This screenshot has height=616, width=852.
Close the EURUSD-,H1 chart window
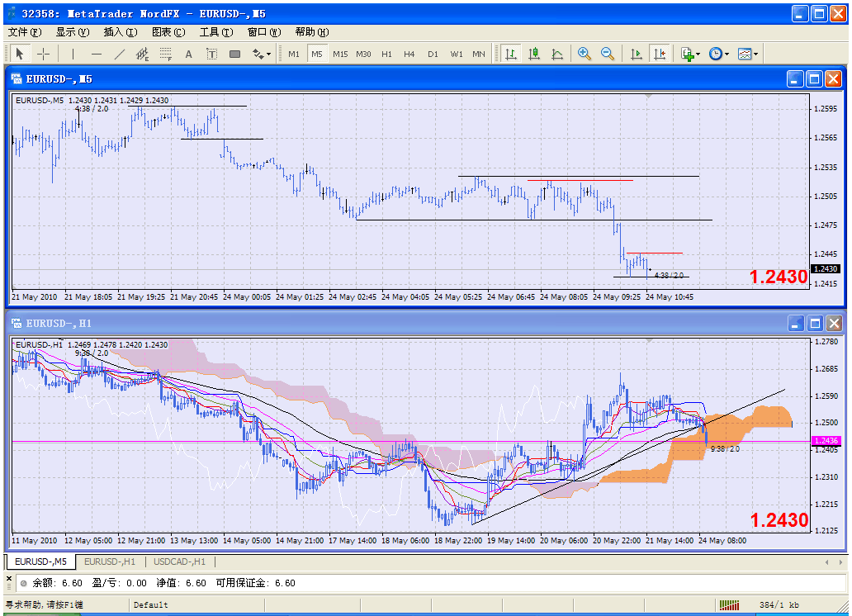[834, 324]
